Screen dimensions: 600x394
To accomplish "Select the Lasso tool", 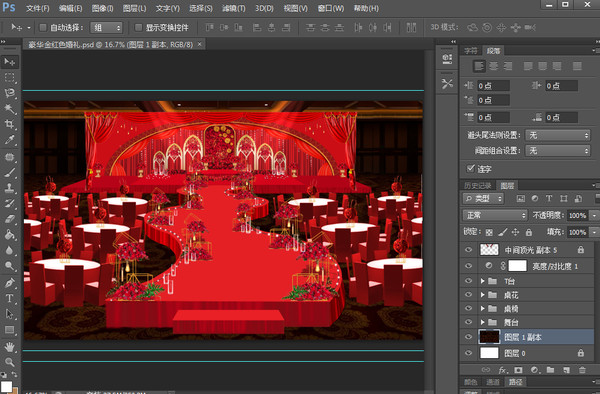I will (x=10, y=93).
